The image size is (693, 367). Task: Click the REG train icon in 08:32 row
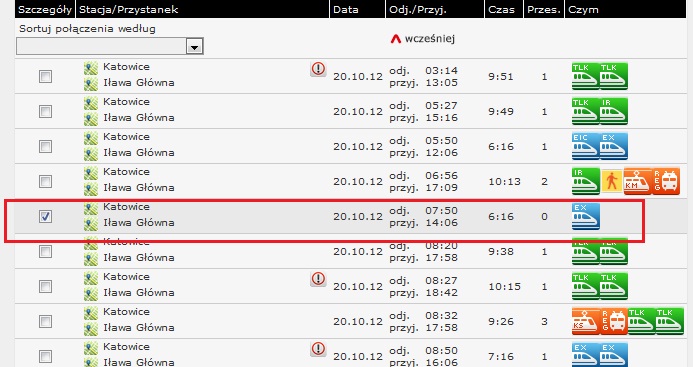(x=614, y=321)
